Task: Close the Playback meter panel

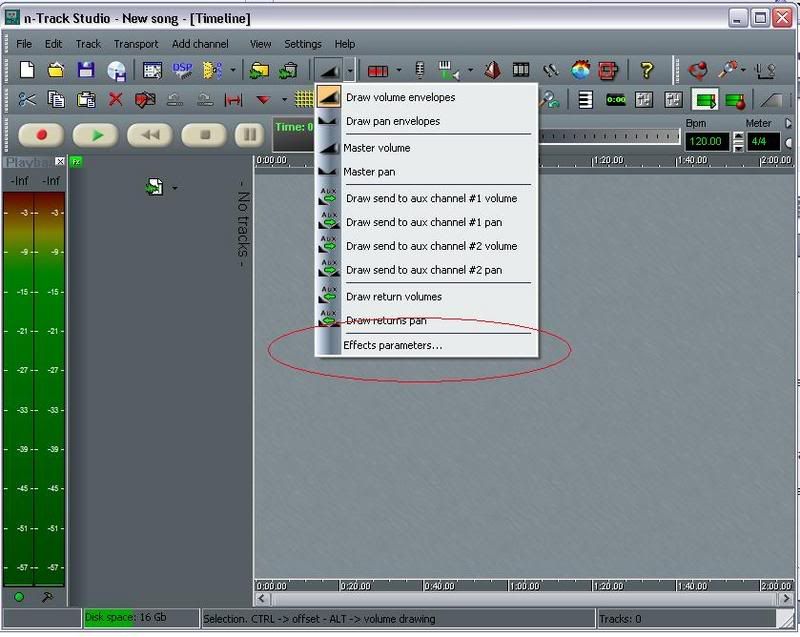Action: 60,162
